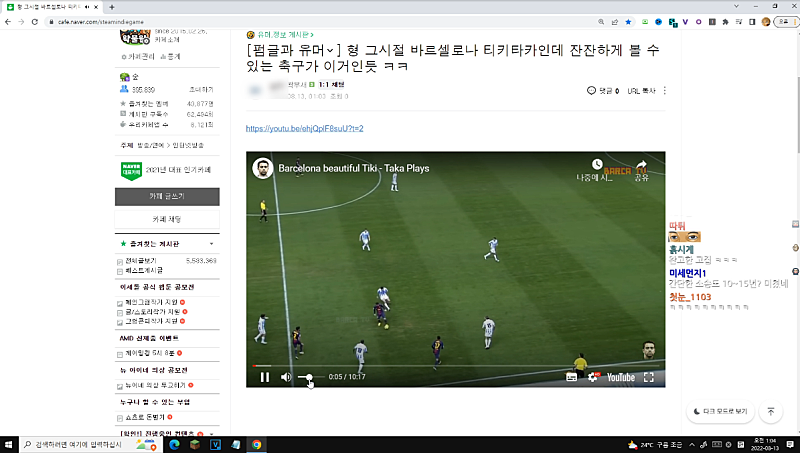Pause the YouTube video
Screen dimensions: 800x453
pyautogui.click(x=265, y=378)
